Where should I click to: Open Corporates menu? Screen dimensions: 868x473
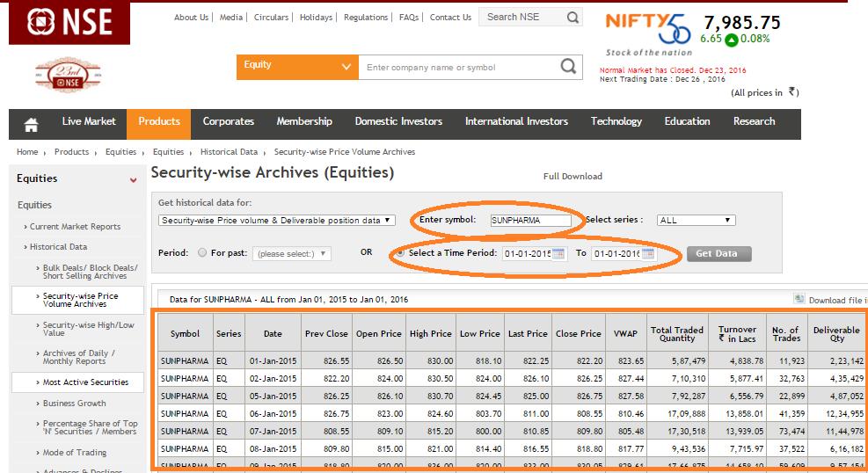coord(228,121)
